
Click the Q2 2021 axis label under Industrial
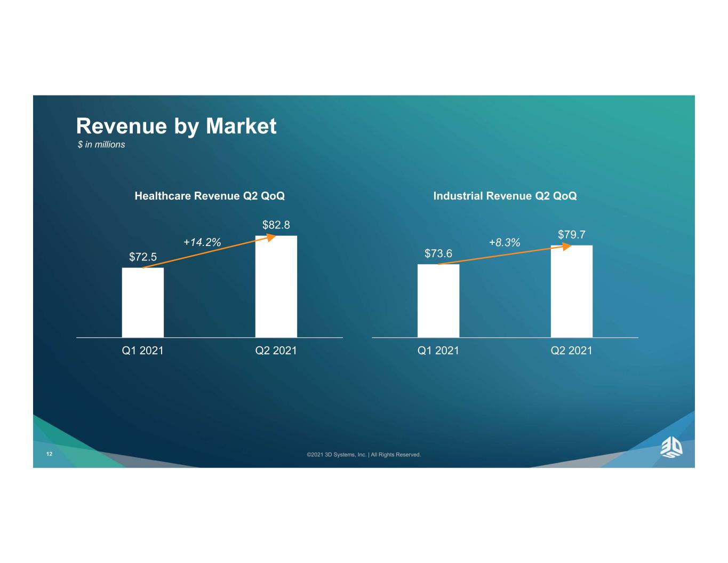pos(572,351)
